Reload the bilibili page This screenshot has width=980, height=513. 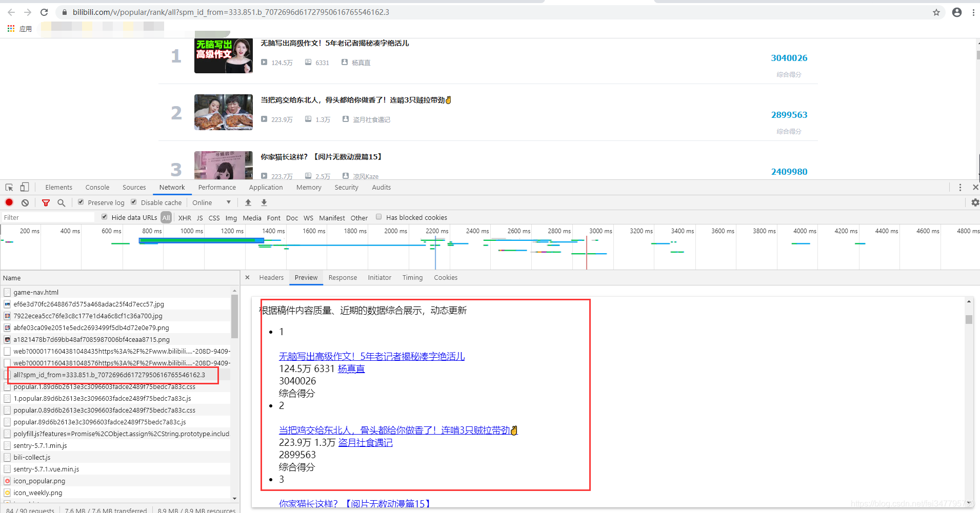pos(44,12)
